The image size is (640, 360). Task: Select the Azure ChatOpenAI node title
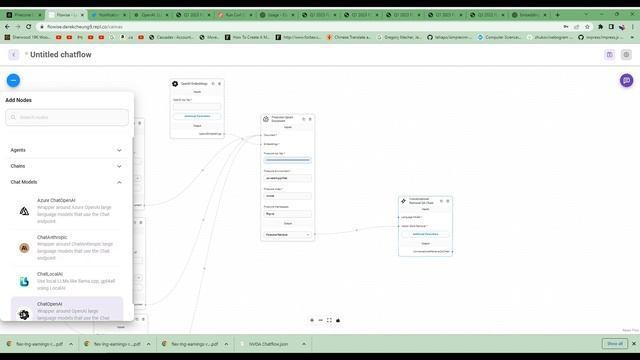[x=56, y=200]
